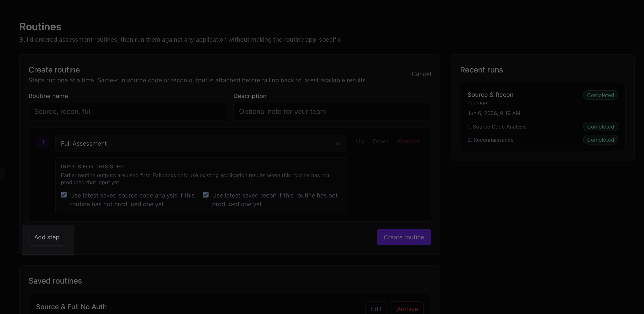Image resolution: width=644 pixels, height=314 pixels.
Task: Click the '1. Source Code Analysis' run step
Action: point(497,127)
